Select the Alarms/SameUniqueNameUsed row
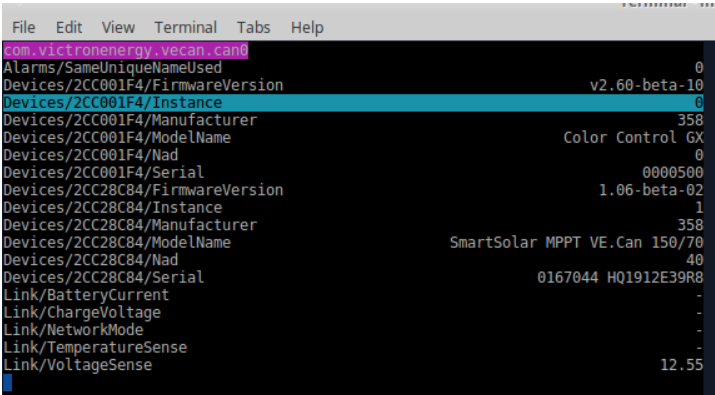This screenshot has height=395, width=715. [x=353, y=68]
